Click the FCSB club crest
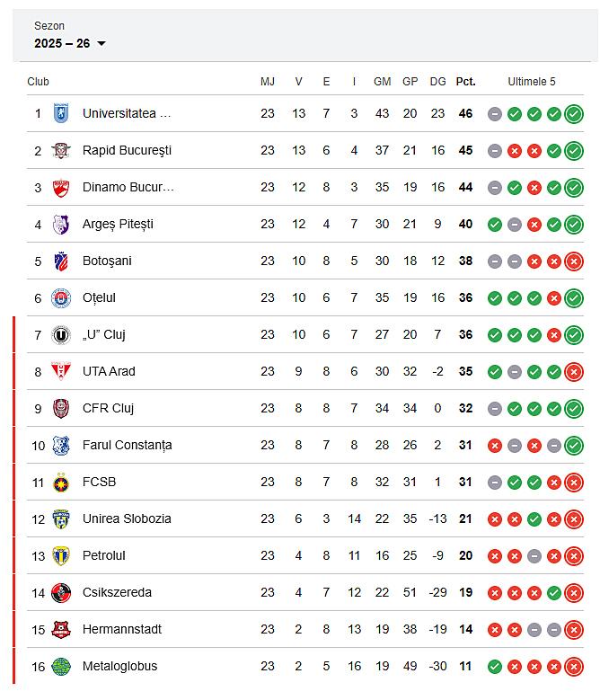The height and width of the screenshot is (700, 600). tap(61, 482)
